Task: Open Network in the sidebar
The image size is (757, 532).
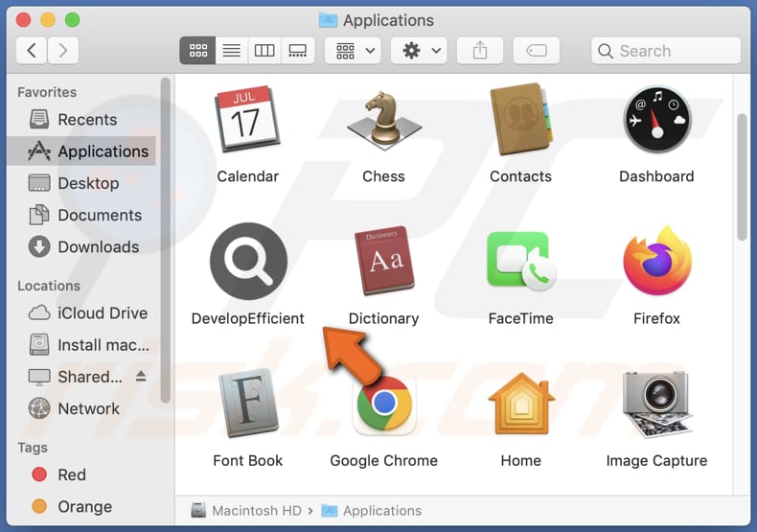Action: click(81, 408)
